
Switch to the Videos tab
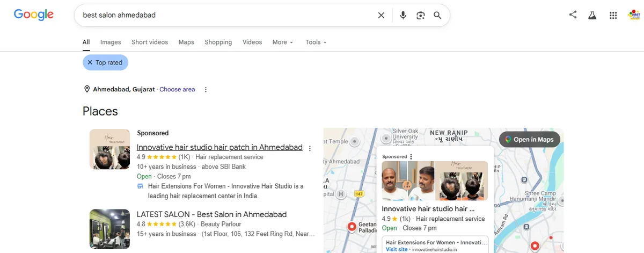pos(252,42)
